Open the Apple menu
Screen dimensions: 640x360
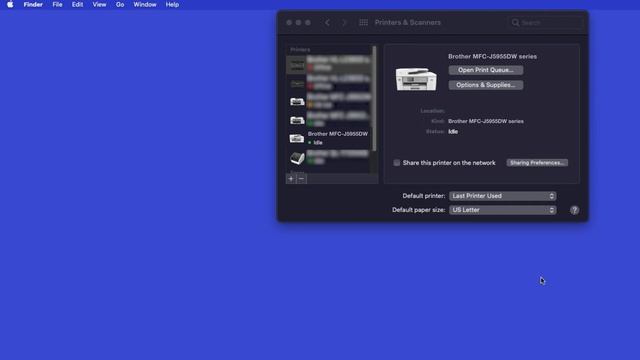pyautogui.click(x=10, y=4)
